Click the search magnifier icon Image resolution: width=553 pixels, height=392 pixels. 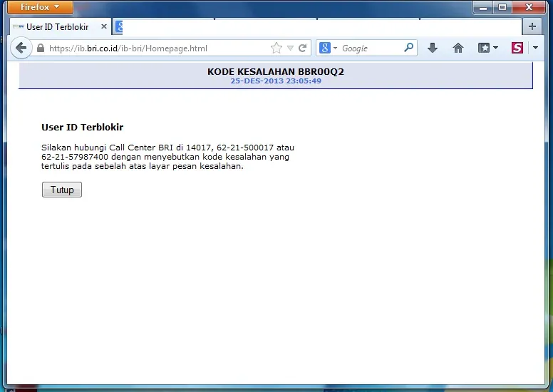(408, 48)
